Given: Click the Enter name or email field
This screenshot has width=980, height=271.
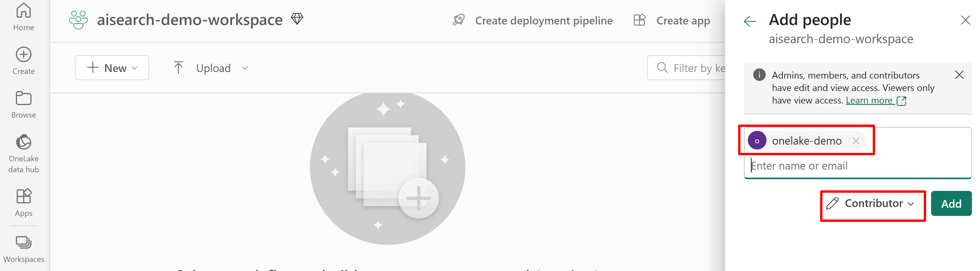Looking at the screenshot, I should [x=858, y=166].
